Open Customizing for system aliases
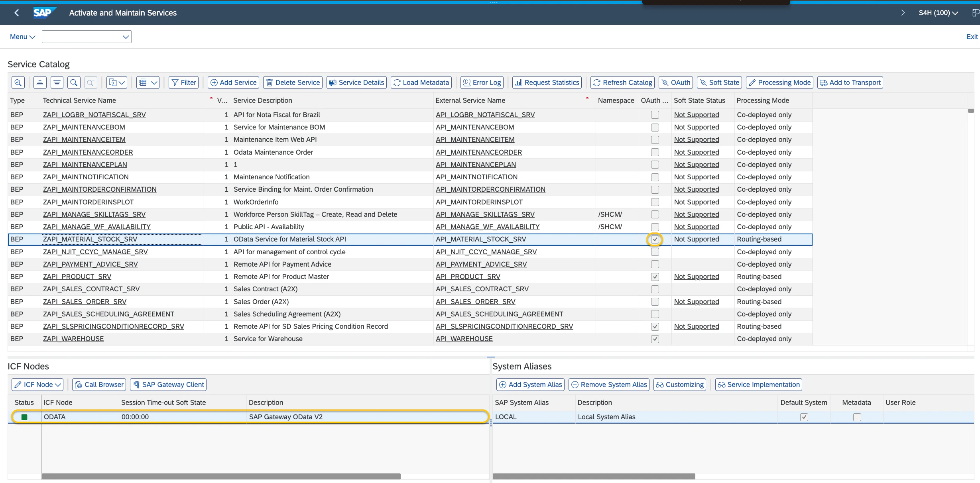Viewport: 980px width, 483px height. 680,385
